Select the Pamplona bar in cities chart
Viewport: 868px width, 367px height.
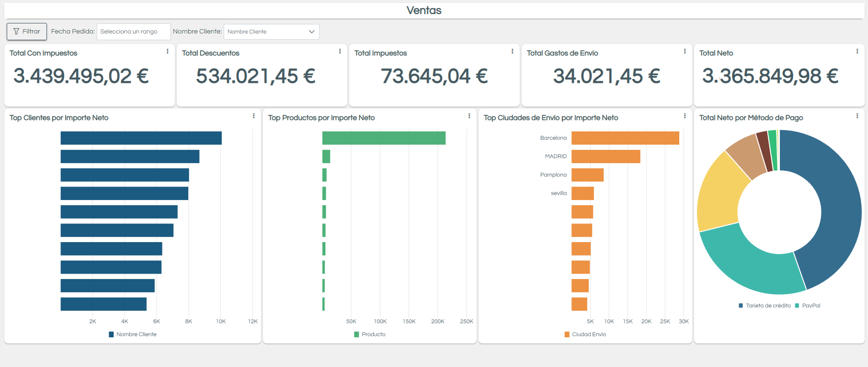point(587,175)
